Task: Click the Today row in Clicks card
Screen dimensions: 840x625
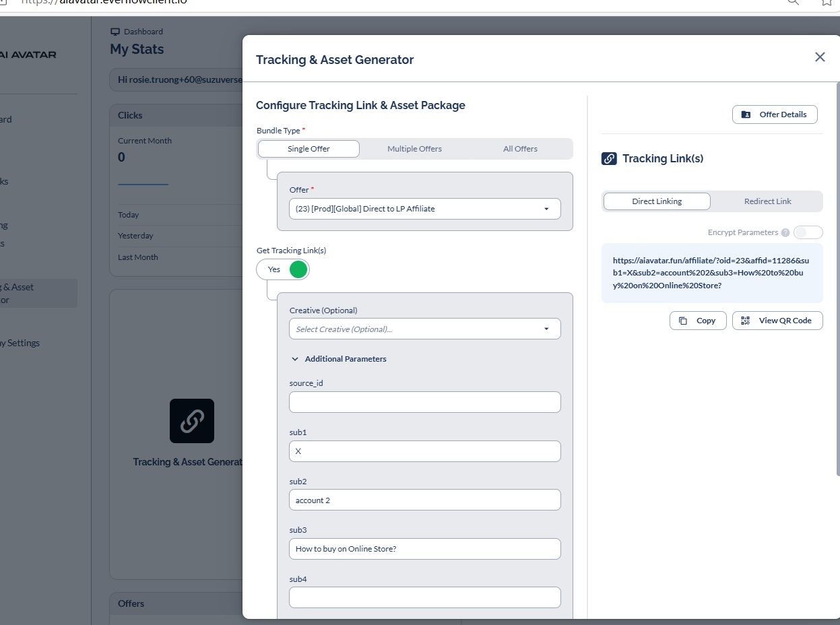Action: pos(180,215)
